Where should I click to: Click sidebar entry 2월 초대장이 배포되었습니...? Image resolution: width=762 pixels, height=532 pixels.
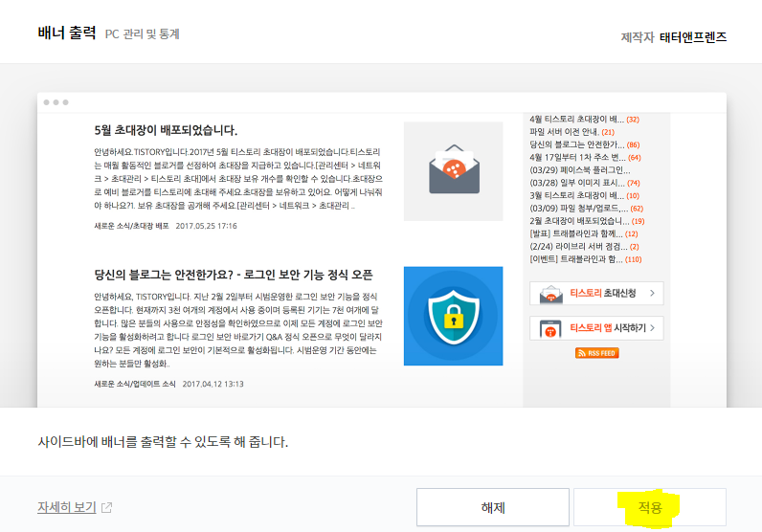pos(587,221)
